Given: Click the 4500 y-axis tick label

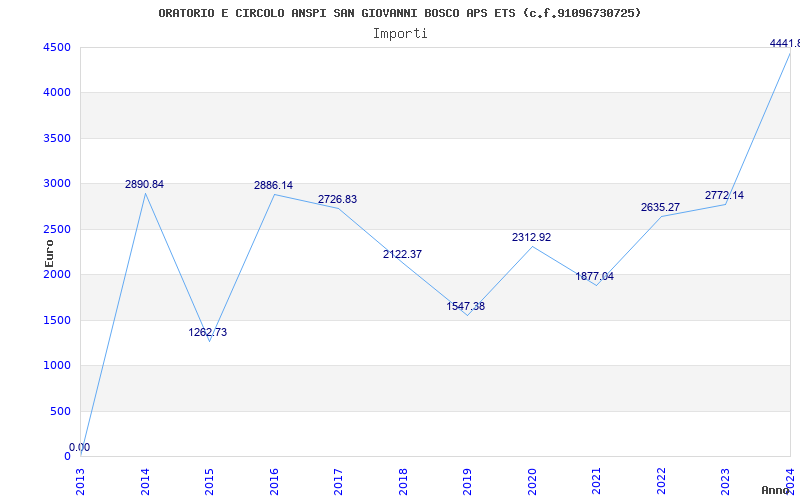Looking at the screenshot, I should (57, 47).
